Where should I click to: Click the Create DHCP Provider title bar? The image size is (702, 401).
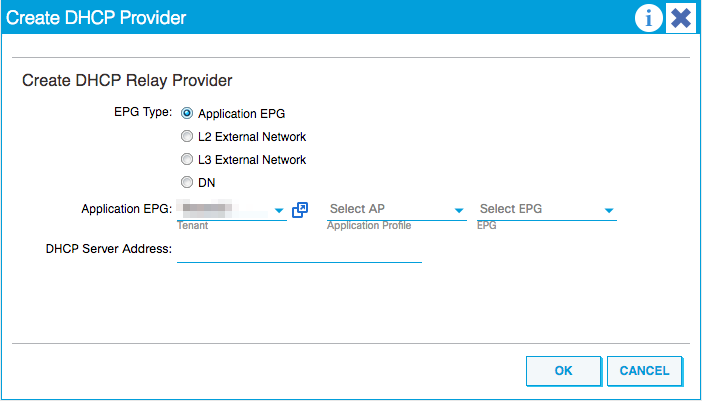coord(313,18)
